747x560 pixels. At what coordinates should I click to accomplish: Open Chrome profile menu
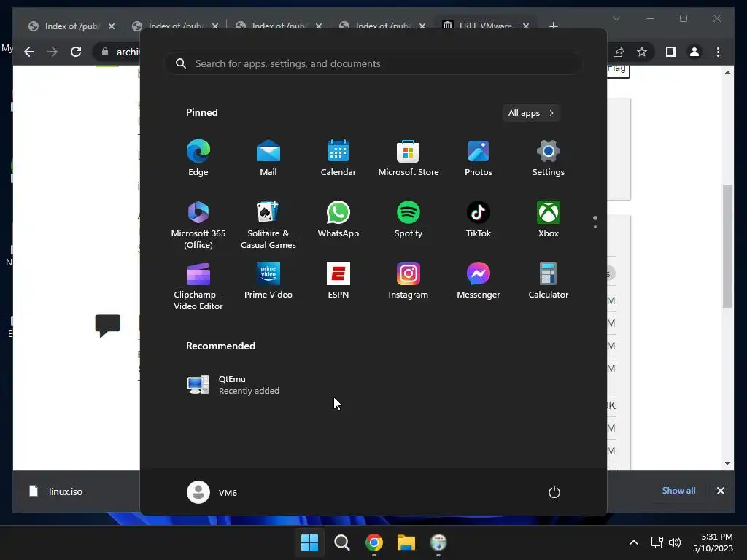coord(694,52)
